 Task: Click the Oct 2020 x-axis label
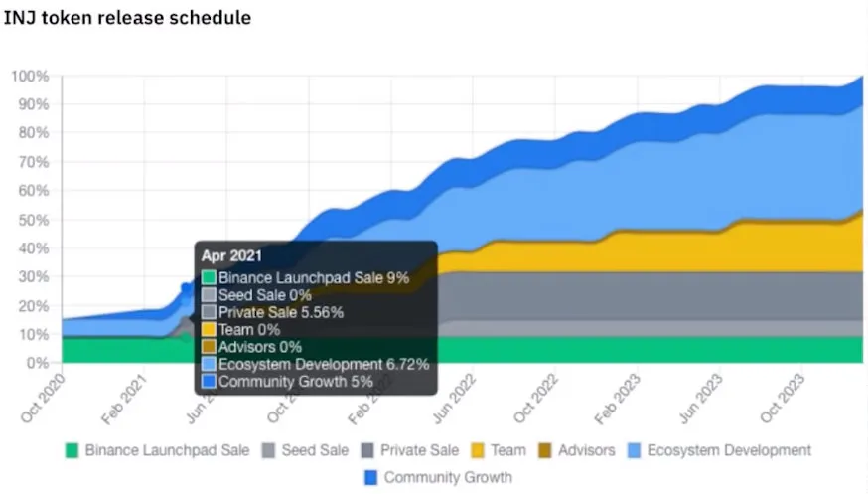(45, 391)
